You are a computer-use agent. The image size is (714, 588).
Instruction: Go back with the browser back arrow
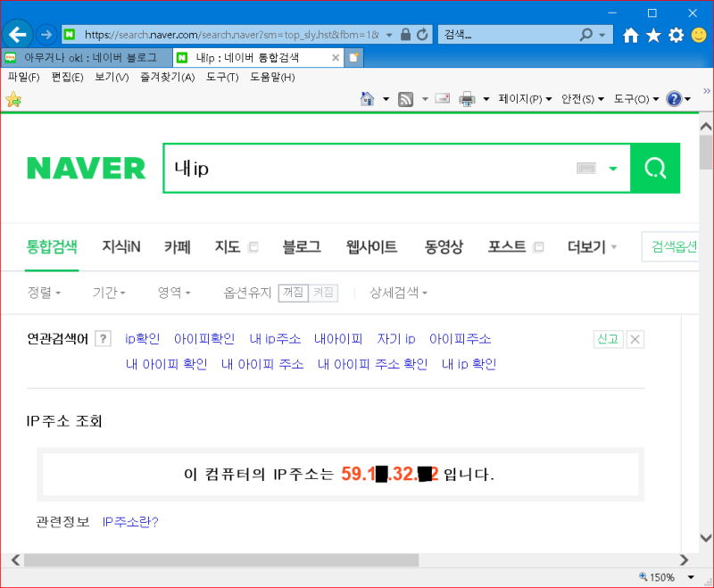point(17,35)
